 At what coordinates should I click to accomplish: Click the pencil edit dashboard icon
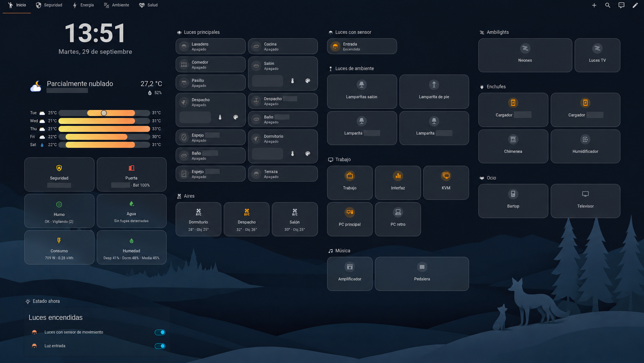[x=635, y=5]
